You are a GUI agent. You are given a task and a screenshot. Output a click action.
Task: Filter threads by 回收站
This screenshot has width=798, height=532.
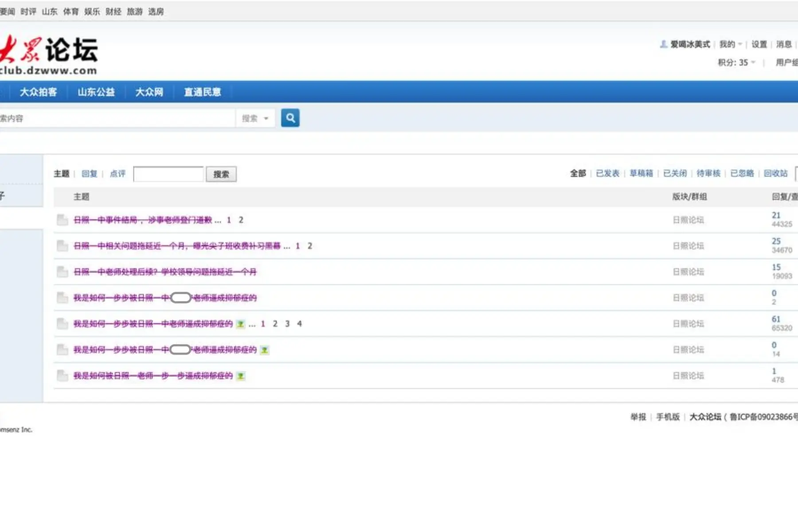coord(775,173)
